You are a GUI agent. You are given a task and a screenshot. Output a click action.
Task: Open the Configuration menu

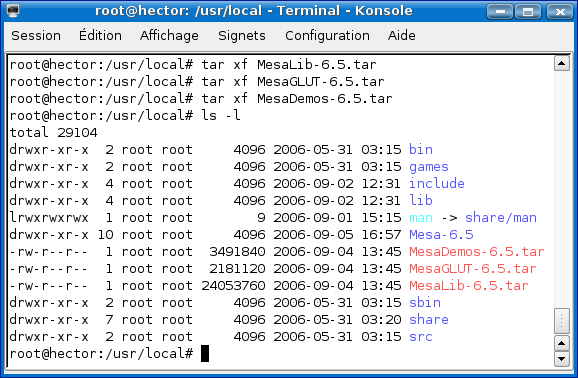[x=327, y=36]
